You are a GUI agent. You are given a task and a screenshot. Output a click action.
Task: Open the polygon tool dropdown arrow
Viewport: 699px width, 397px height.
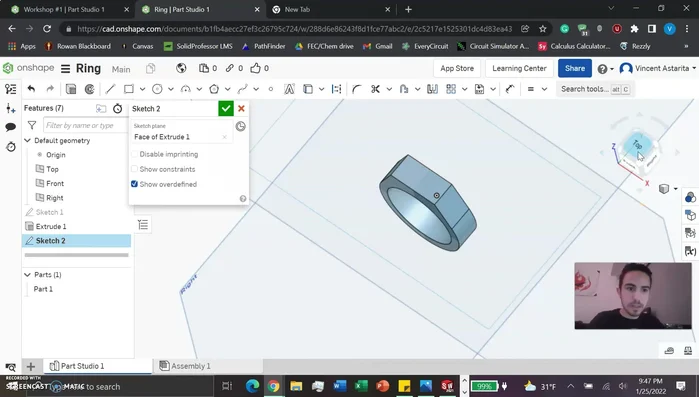point(227,89)
